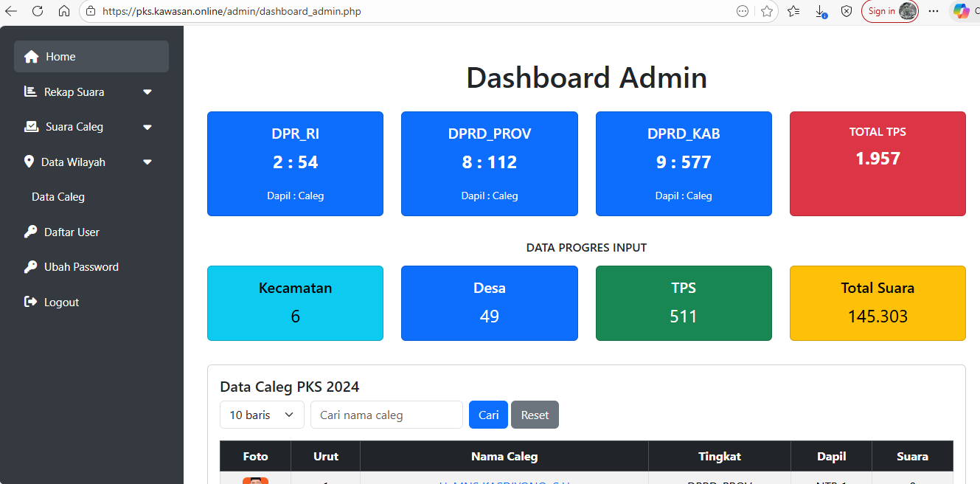Click the Logout exit icon
The height and width of the screenshot is (484, 980).
pyautogui.click(x=30, y=302)
